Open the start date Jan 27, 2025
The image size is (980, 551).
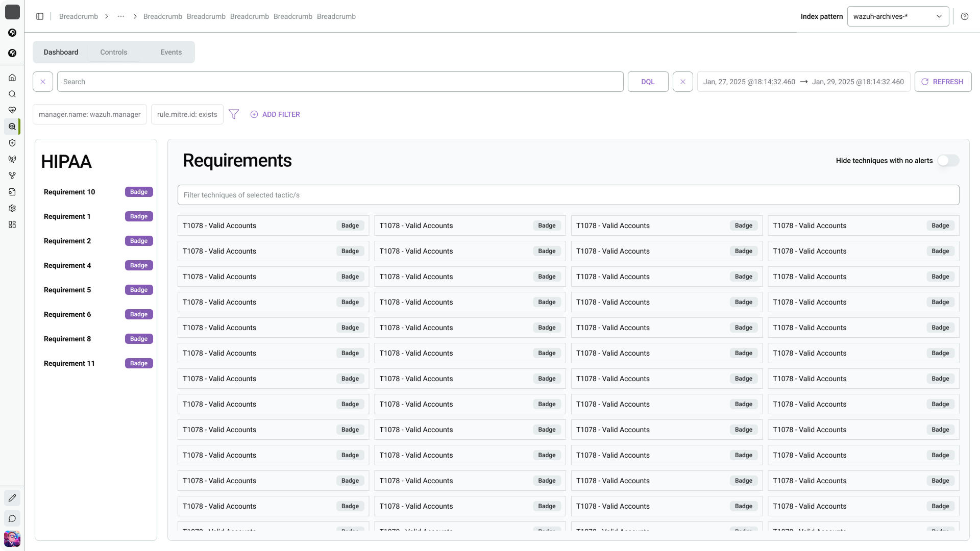click(749, 82)
